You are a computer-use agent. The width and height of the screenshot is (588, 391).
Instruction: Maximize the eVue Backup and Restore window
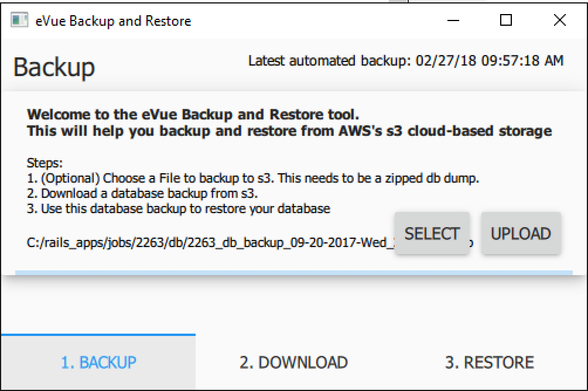click(507, 21)
